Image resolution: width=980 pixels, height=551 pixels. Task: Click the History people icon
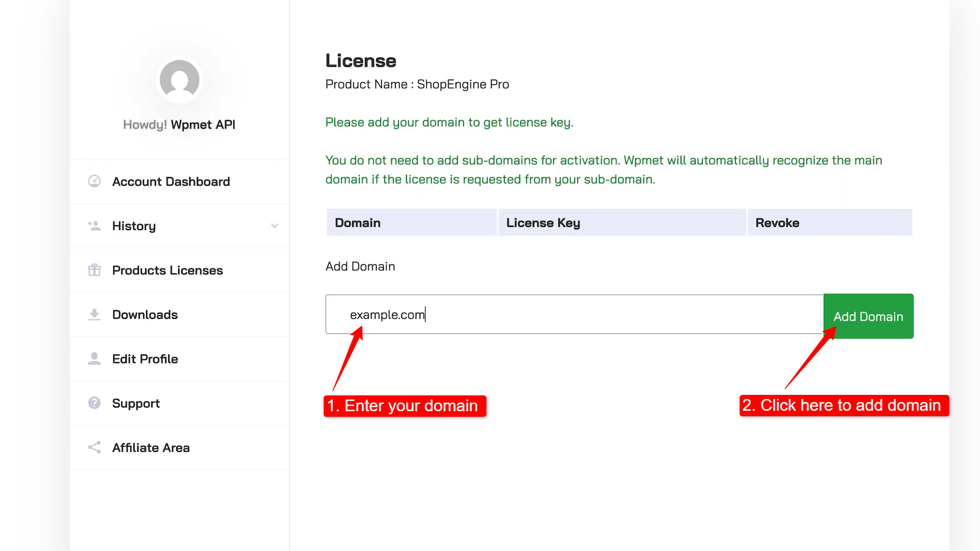pyautogui.click(x=94, y=226)
